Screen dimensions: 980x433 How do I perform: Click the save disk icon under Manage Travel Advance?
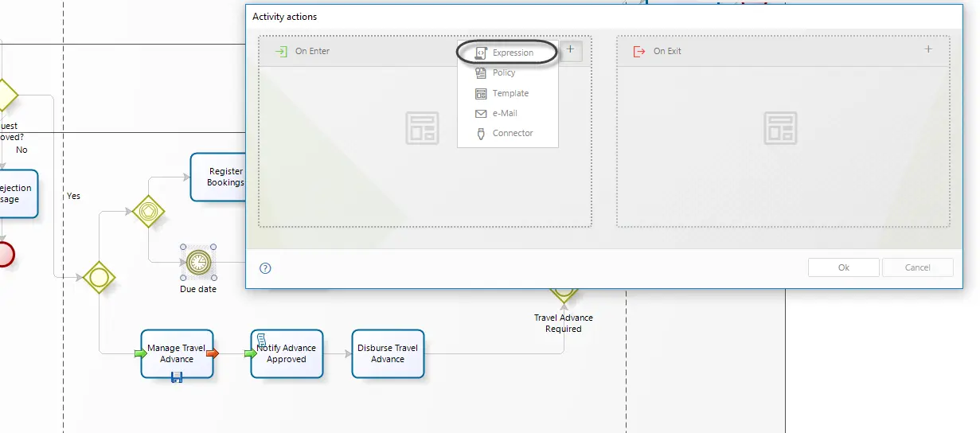click(177, 377)
